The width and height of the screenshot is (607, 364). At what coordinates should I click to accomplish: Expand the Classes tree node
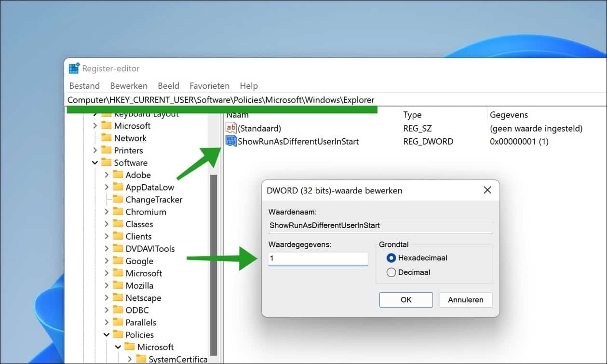pyautogui.click(x=107, y=224)
